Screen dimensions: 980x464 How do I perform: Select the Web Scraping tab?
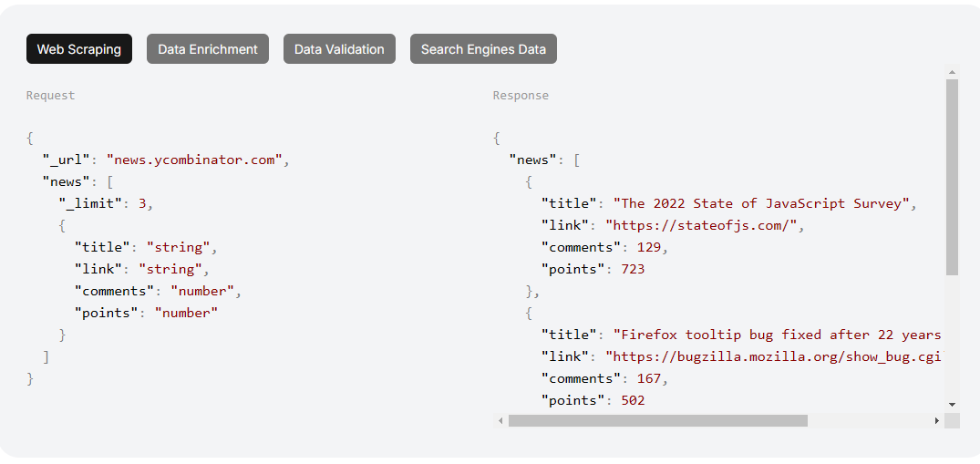79,49
